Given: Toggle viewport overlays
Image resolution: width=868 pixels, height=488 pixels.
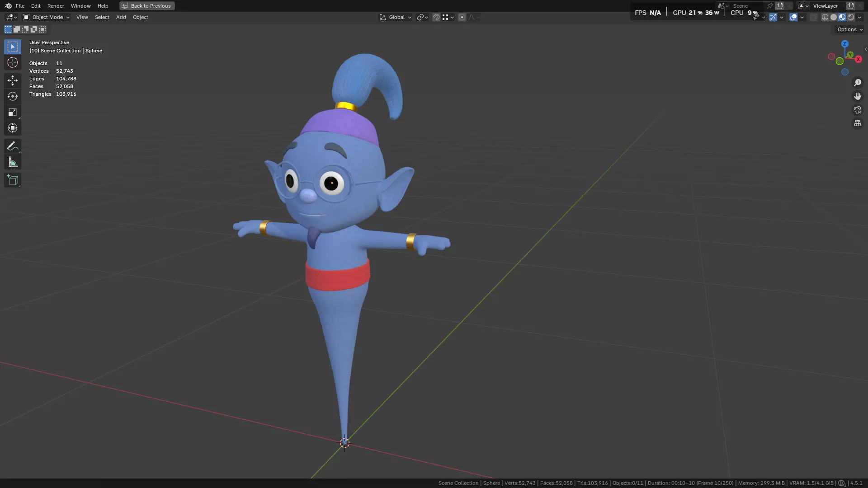Looking at the screenshot, I should pyautogui.click(x=793, y=17).
